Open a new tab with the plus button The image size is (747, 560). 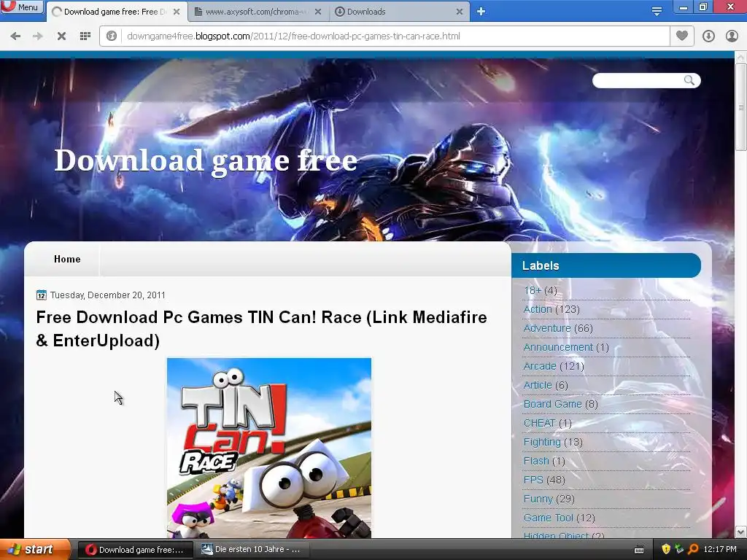(x=481, y=12)
